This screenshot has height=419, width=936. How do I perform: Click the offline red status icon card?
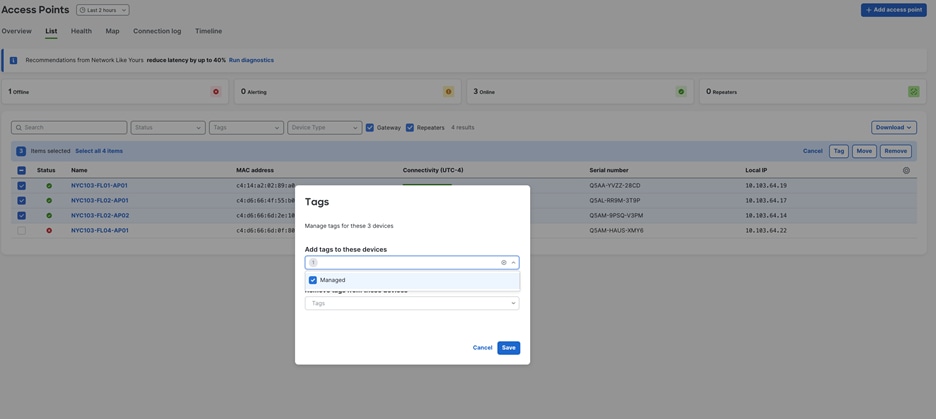tap(216, 92)
